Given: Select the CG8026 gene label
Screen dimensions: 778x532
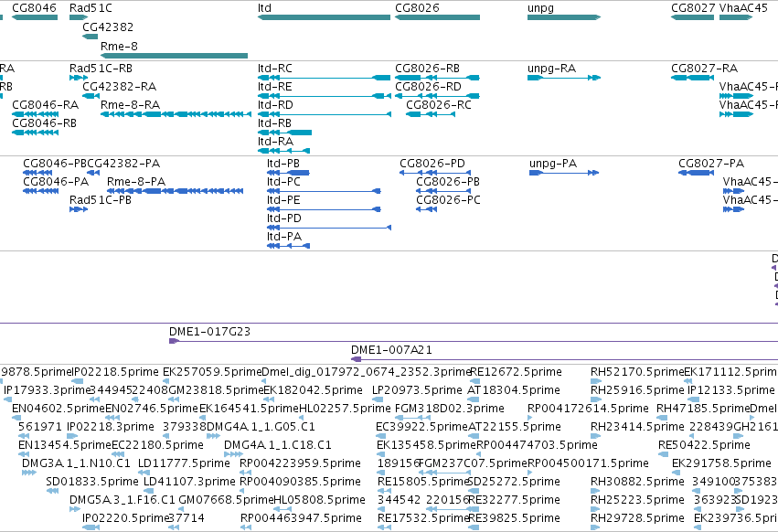Looking at the screenshot, I should (417, 8).
